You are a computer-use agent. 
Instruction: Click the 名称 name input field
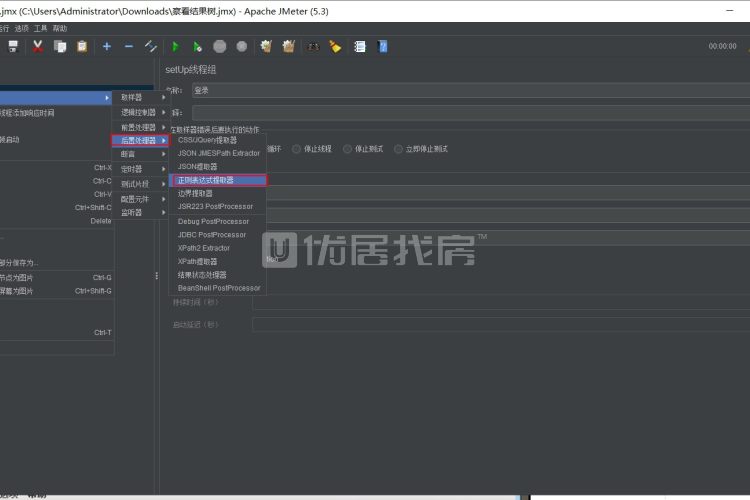point(471,90)
